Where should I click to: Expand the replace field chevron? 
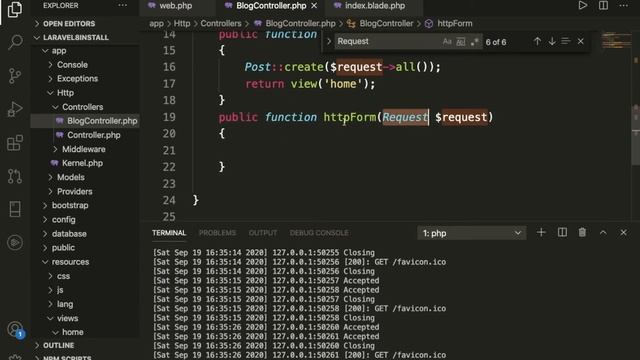coord(329,41)
